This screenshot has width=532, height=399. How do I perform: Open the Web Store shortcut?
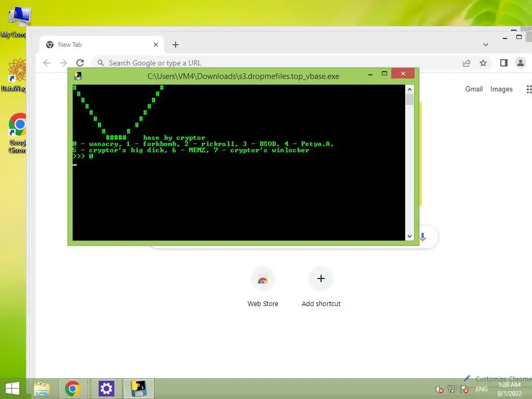263,287
